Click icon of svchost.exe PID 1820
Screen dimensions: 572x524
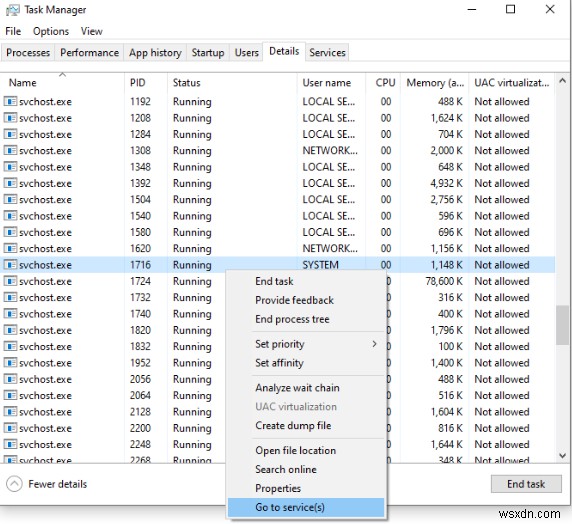(10, 330)
